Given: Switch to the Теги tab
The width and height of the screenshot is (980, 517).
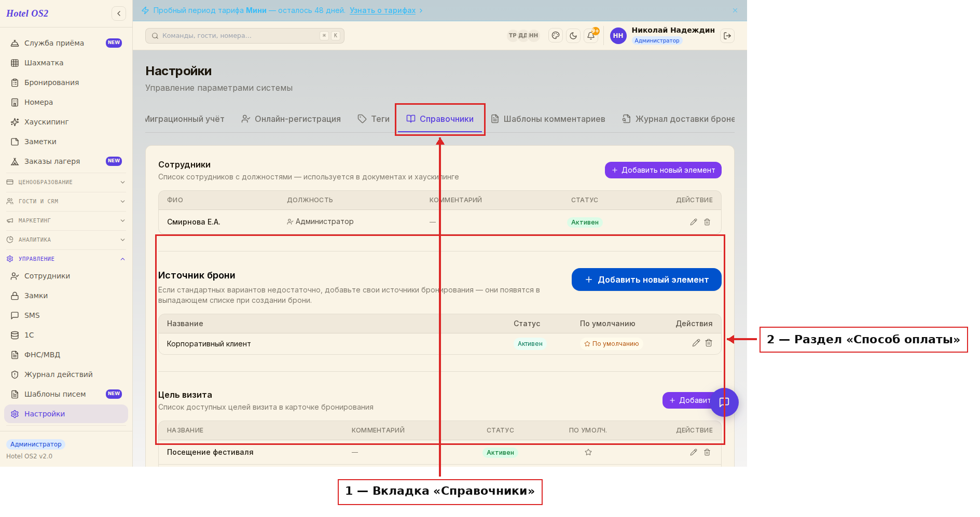Looking at the screenshot, I should click(374, 119).
